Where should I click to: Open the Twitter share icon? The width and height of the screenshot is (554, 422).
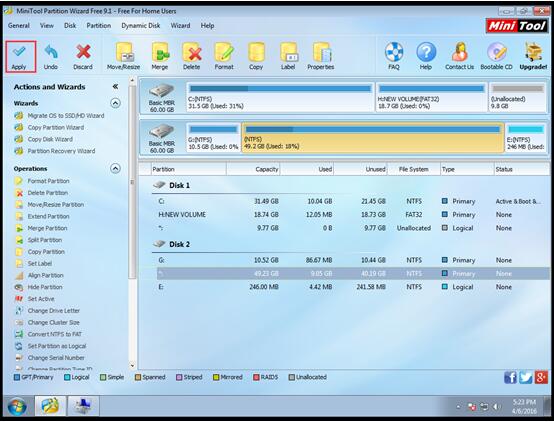click(525, 377)
